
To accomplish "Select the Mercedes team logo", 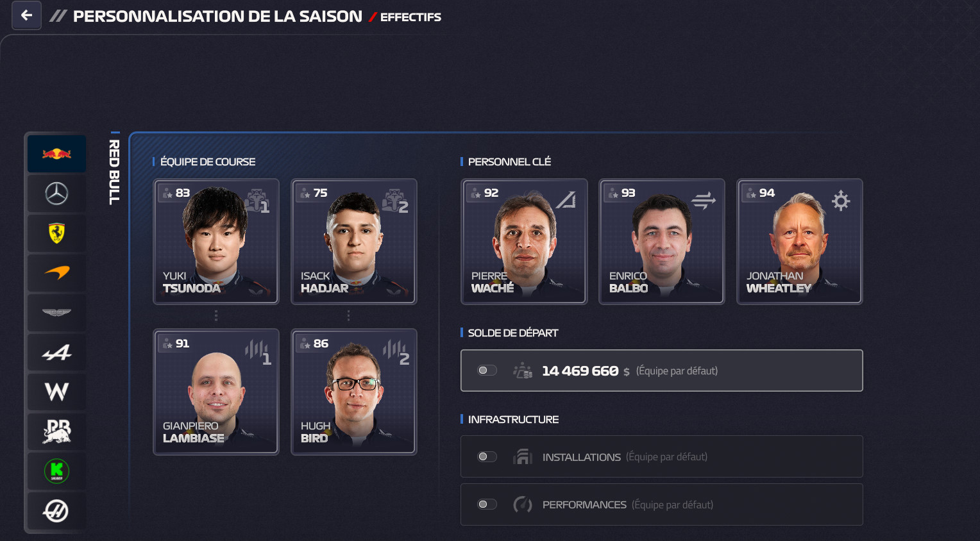I will (x=56, y=194).
